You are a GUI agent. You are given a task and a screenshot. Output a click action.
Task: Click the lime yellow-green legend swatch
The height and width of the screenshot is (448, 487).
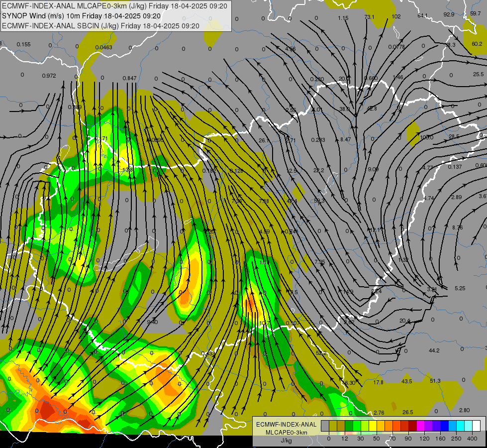point(365,426)
